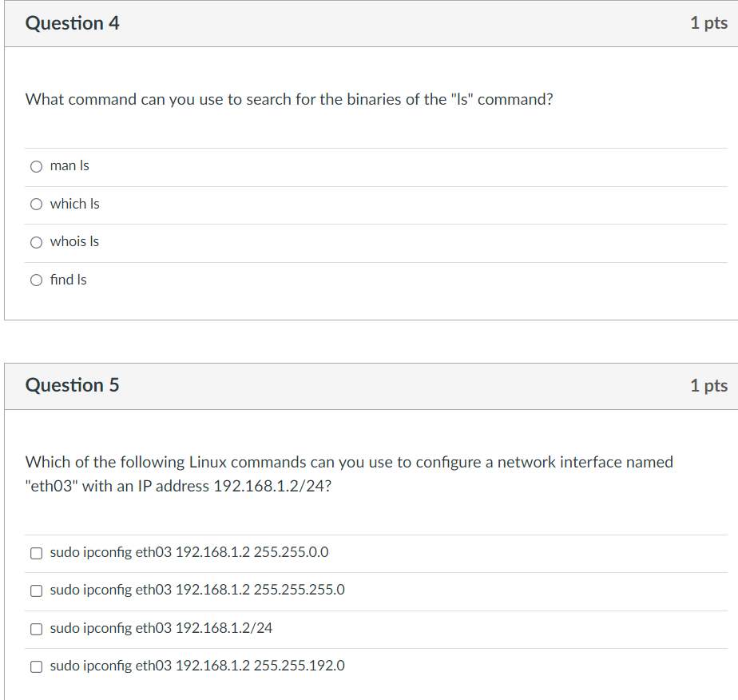Click the "1 pts" label for Question 4
The image size is (738, 700).
(709, 23)
